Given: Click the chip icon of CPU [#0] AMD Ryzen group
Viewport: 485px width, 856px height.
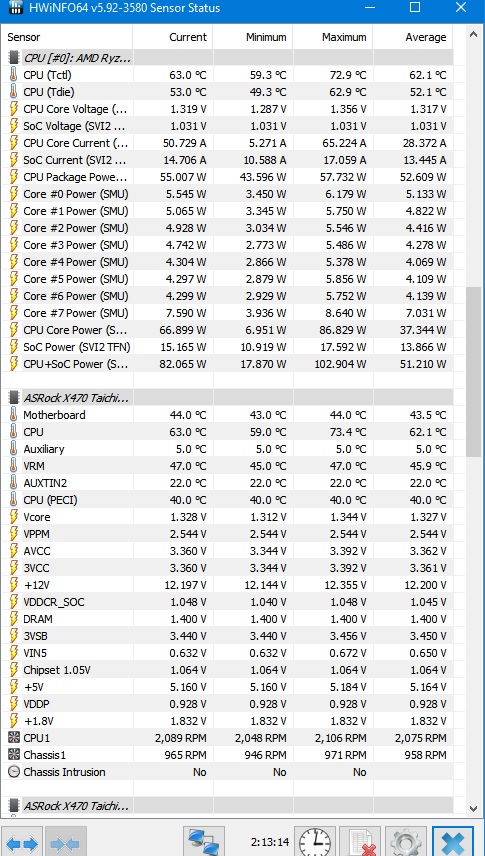Looking at the screenshot, I should (x=14, y=58).
